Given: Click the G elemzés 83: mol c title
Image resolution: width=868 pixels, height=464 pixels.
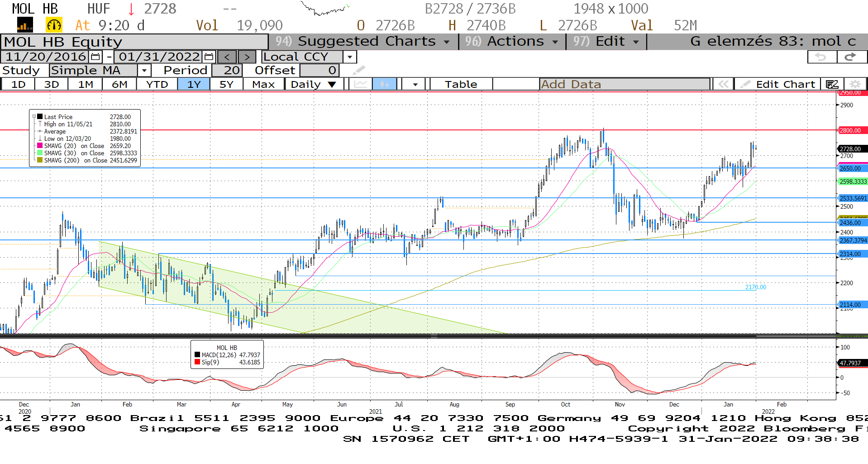Looking at the screenshot, I should pyautogui.click(x=773, y=41).
